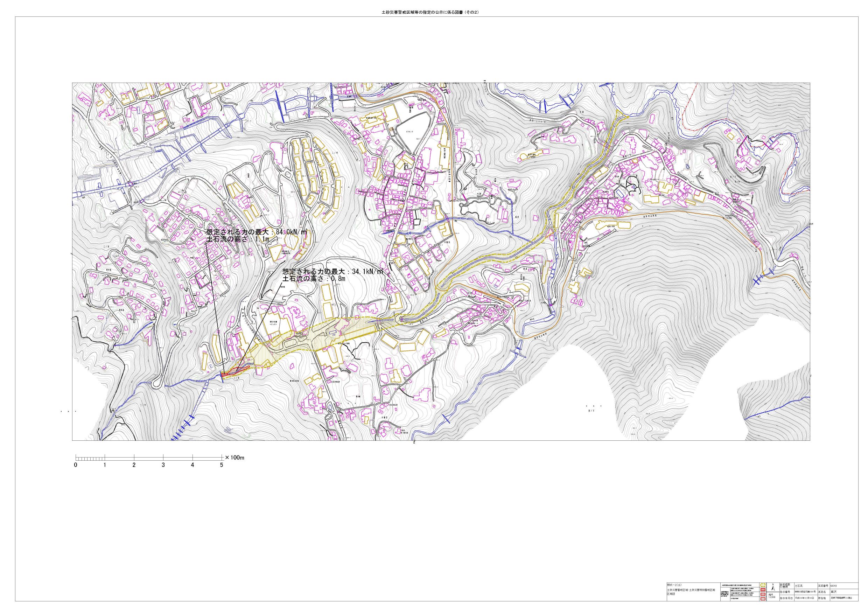
Task: Click the document title at page top
Action: [430, 12]
